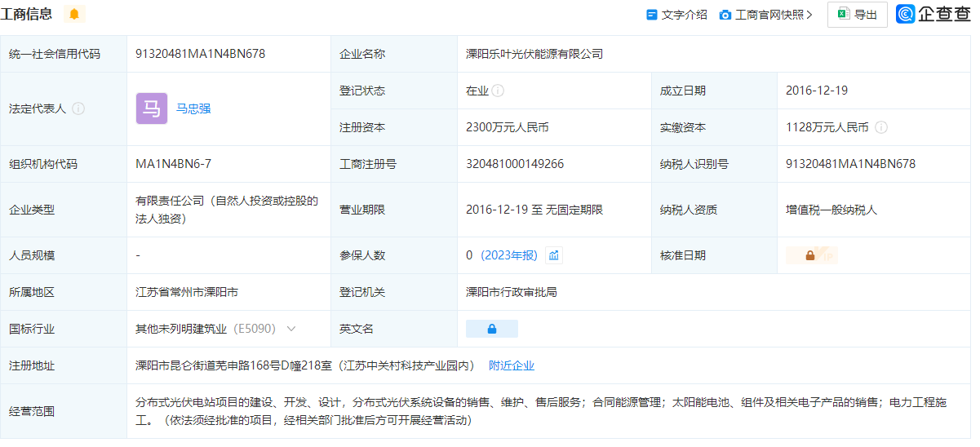Click the 工商注册号 value 320481000149266
The height and width of the screenshot is (447, 980).
515,164
